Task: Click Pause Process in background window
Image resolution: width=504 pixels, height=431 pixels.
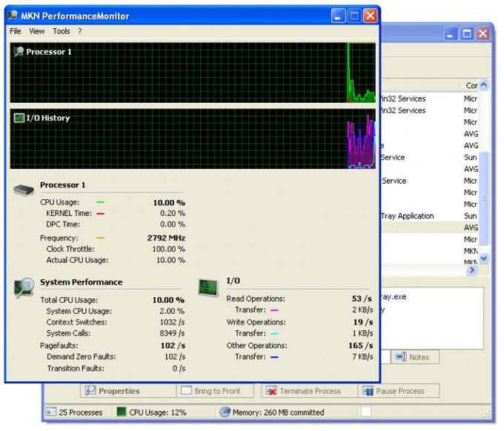Action: coord(399,391)
